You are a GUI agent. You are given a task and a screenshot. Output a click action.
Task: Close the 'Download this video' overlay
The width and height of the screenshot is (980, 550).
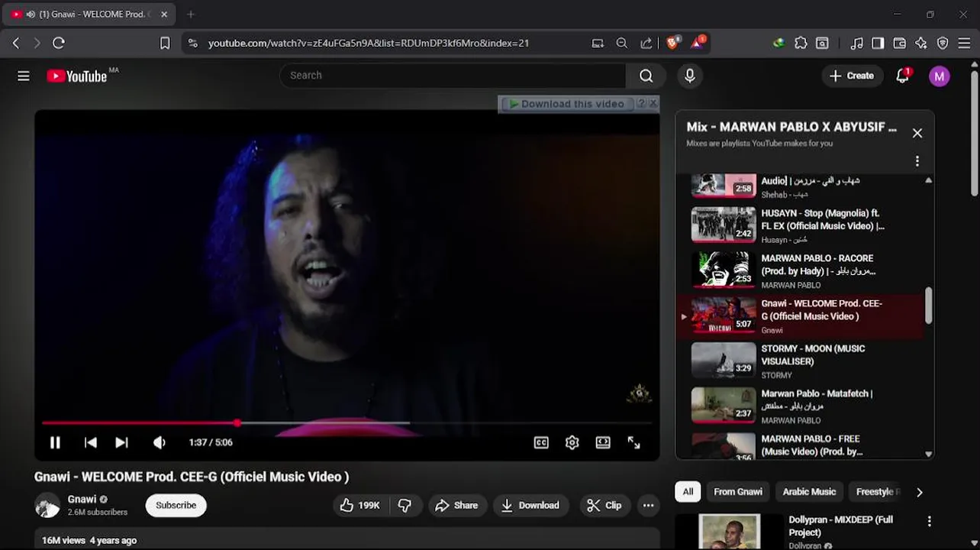click(653, 103)
